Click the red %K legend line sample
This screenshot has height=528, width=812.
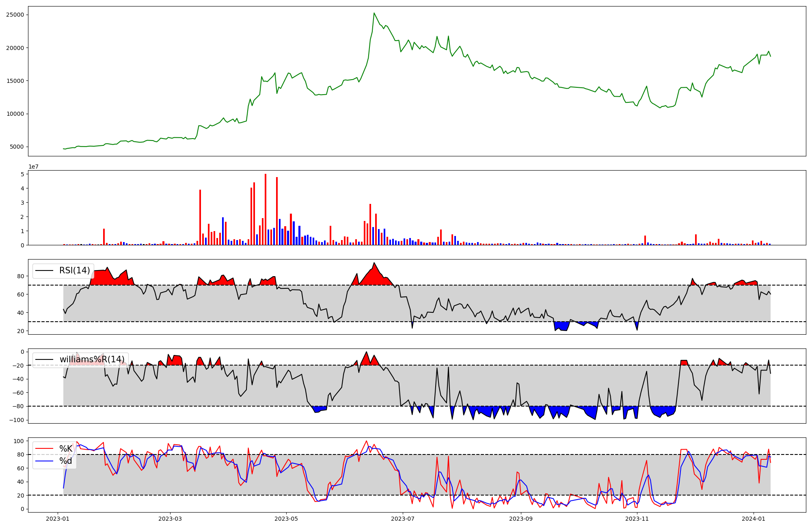coord(44,449)
